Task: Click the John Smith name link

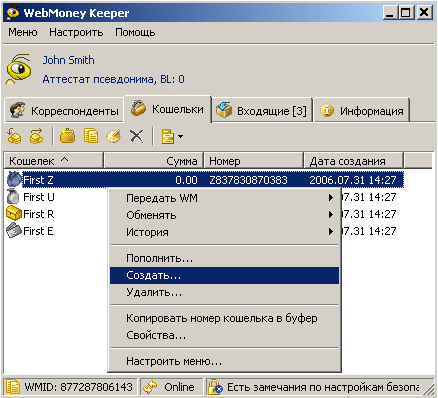Action: click(x=68, y=60)
